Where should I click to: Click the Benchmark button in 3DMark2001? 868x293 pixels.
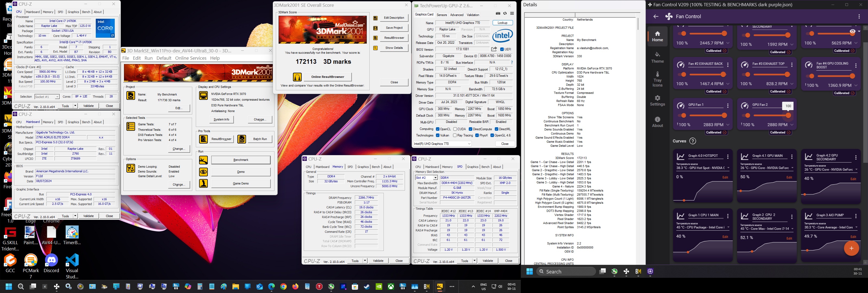(x=241, y=160)
